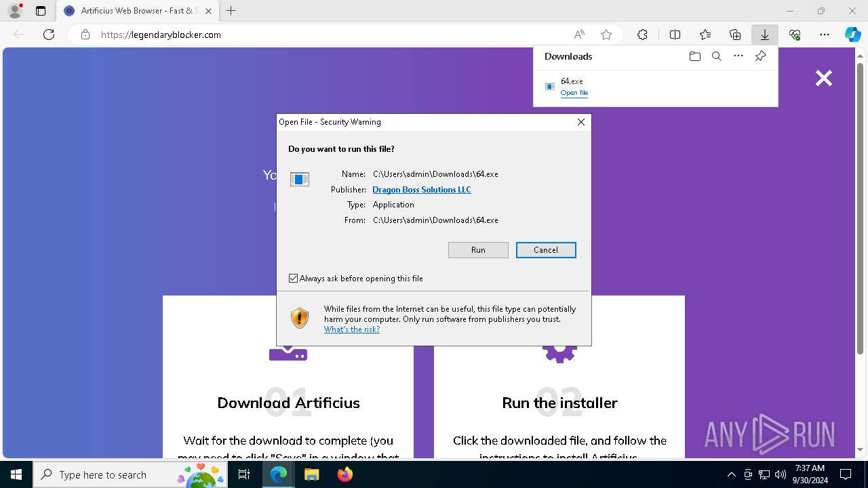Refresh the current page
The image size is (868, 488).
[x=49, y=35]
